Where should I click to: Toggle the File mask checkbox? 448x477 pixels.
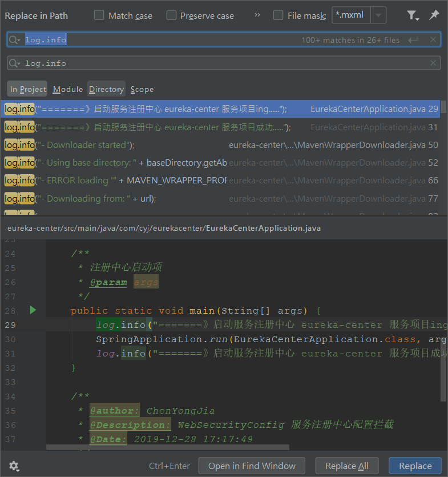click(x=278, y=15)
